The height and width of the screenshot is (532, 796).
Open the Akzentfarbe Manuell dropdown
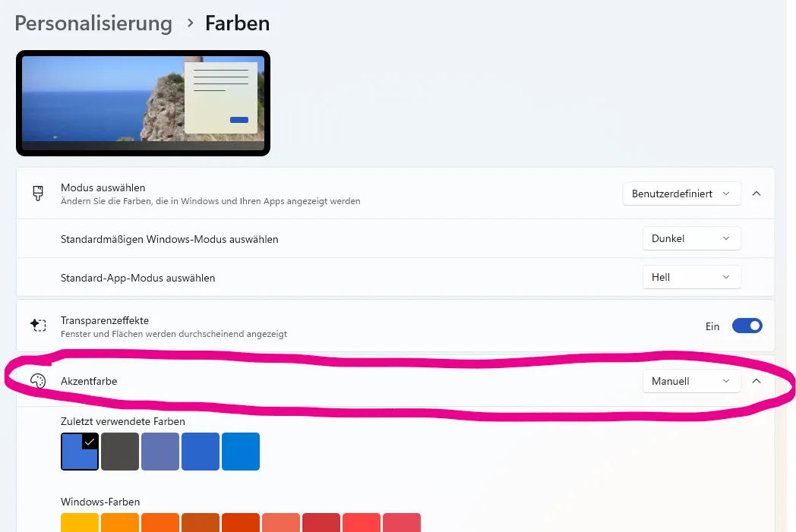pyautogui.click(x=691, y=381)
